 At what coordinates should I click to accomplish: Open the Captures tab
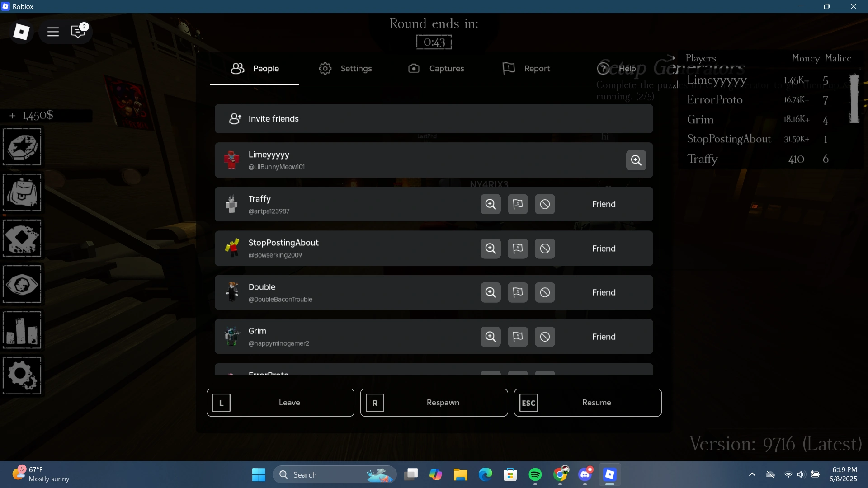pos(436,69)
